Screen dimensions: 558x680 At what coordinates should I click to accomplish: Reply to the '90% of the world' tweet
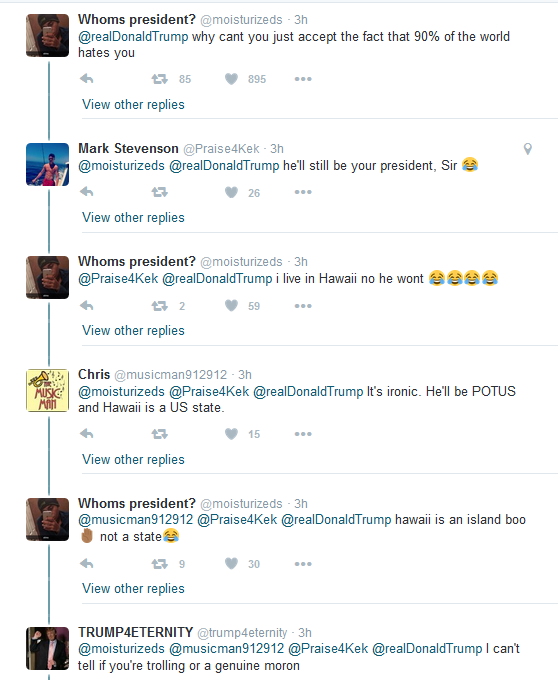tap(87, 79)
